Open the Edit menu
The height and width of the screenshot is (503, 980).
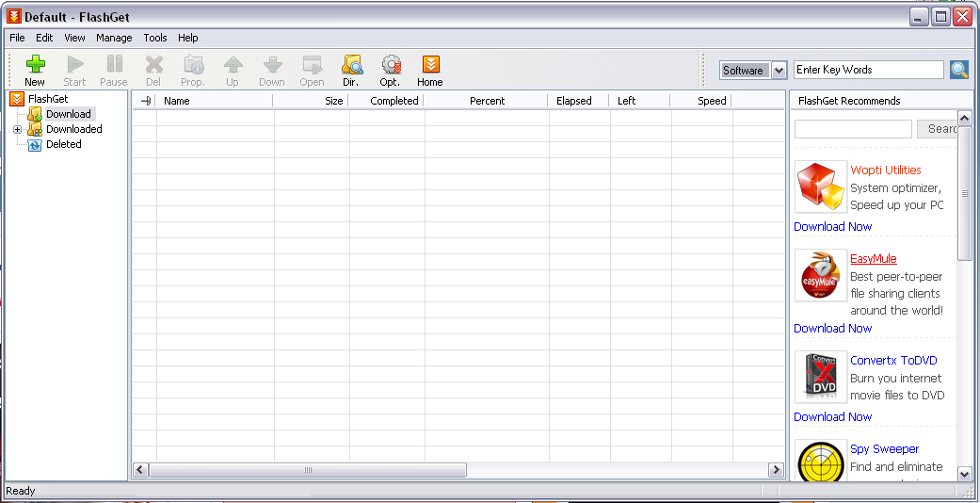[x=44, y=38]
